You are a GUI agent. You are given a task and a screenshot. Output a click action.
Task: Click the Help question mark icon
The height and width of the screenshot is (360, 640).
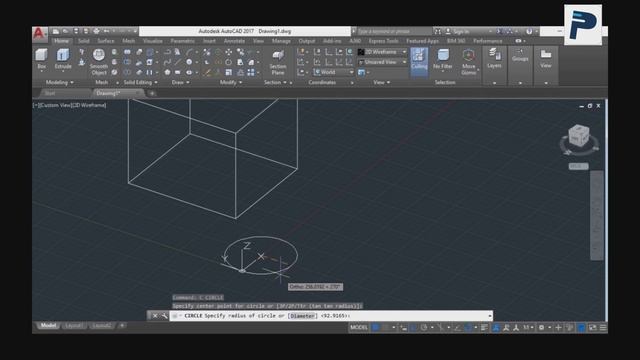(x=529, y=31)
